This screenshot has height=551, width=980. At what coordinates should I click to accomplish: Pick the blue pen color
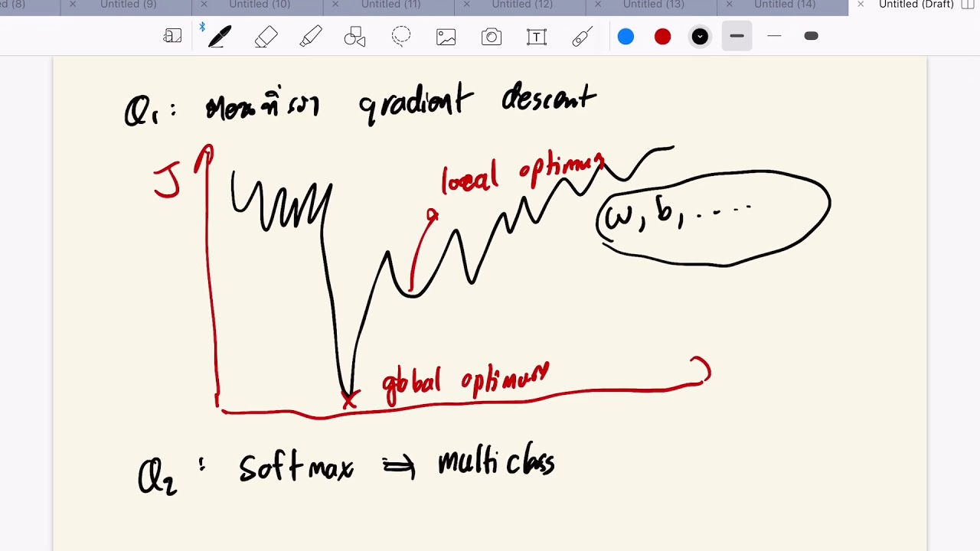(626, 37)
